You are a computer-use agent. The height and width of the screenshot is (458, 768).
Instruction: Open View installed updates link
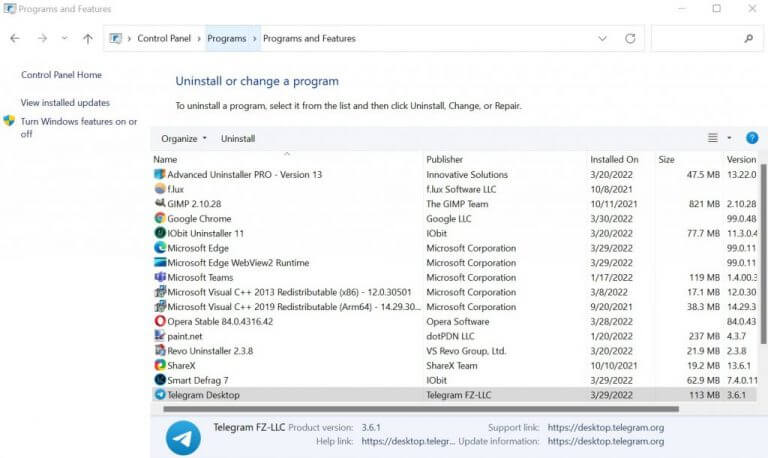65,102
